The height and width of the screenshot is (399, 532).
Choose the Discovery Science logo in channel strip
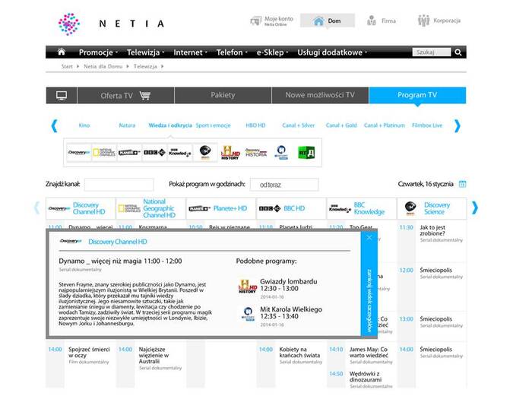pyautogui.click(x=205, y=153)
